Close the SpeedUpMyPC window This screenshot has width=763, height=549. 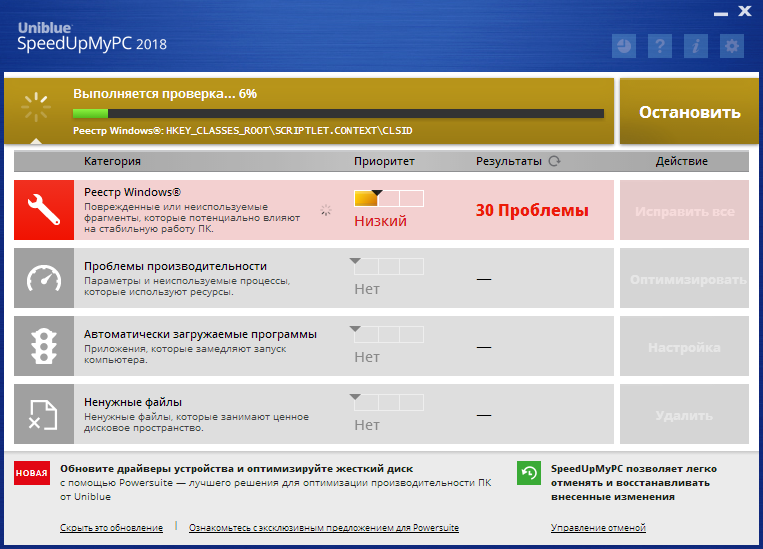click(x=745, y=11)
